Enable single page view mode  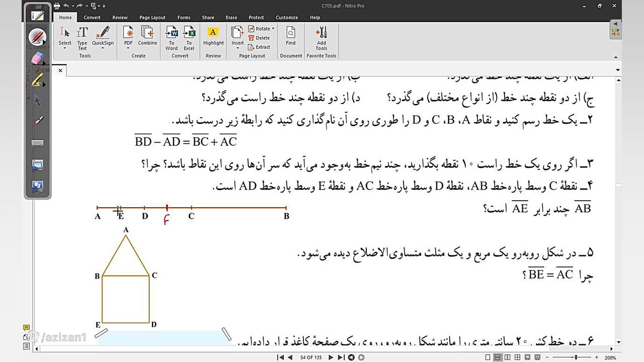coord(488,357)
